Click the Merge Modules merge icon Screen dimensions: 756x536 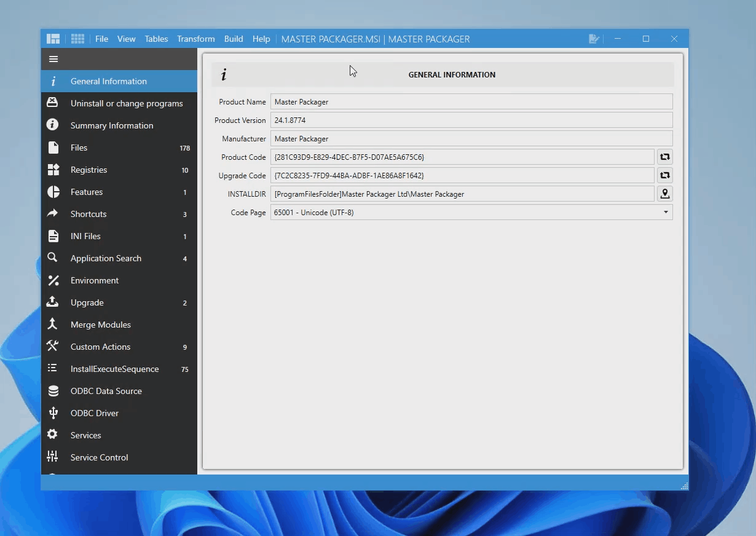coord(53,324)
